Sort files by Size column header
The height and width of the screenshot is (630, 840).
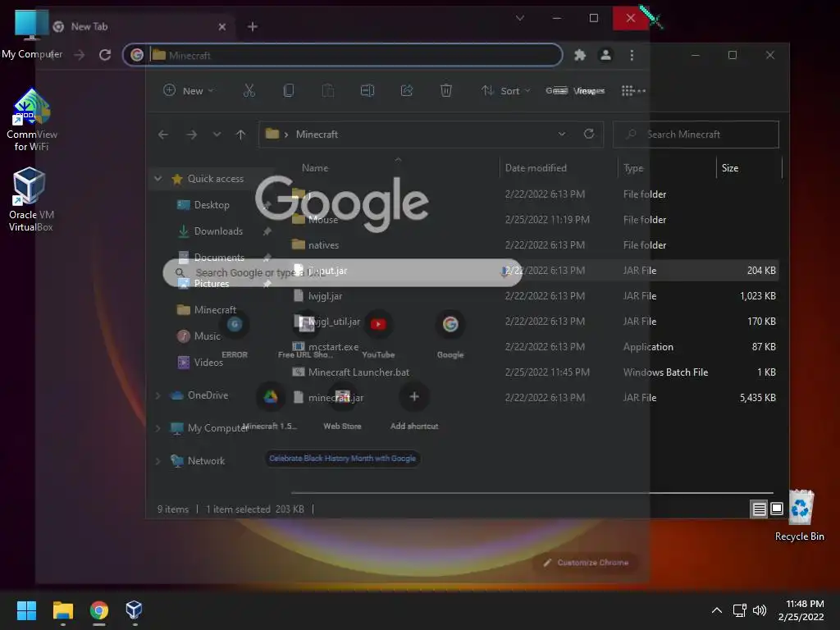pos(729,167)
